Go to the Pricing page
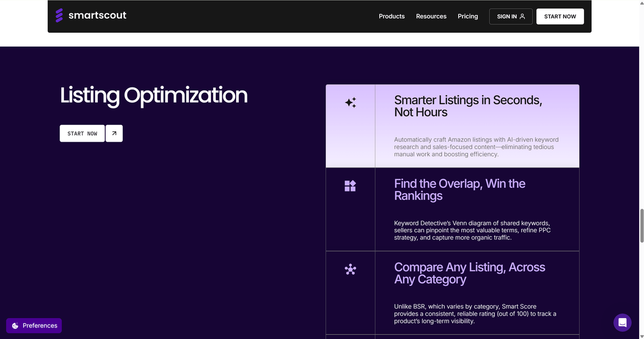This screenshot has width=644, height=339. [468, 16]
